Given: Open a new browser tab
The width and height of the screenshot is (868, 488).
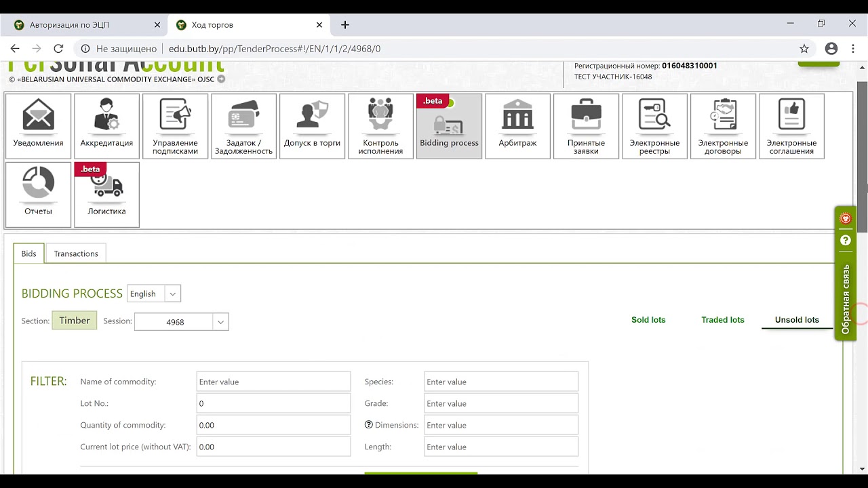Looking at the screenshot, I should coord(345,25).
